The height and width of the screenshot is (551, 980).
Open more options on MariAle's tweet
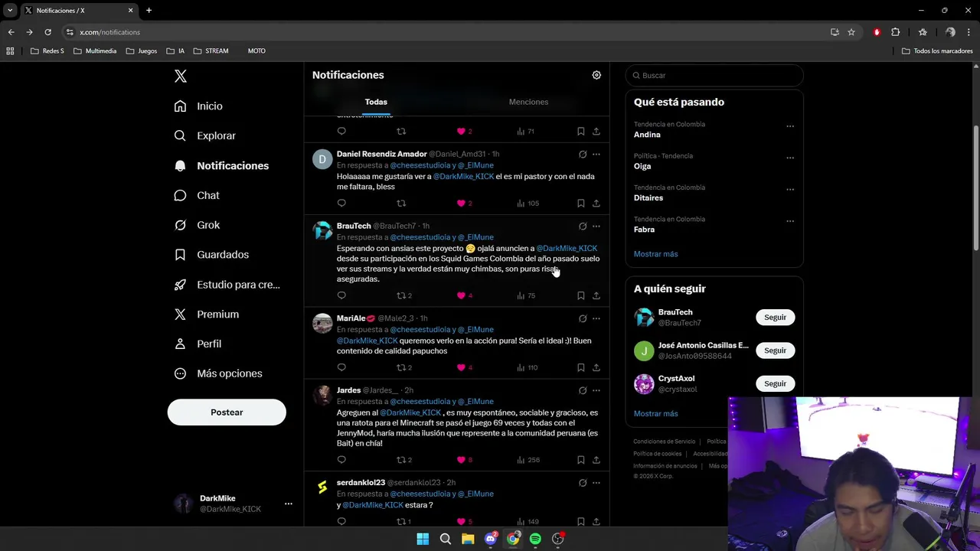pyautogui.click(x=596, y=318)
